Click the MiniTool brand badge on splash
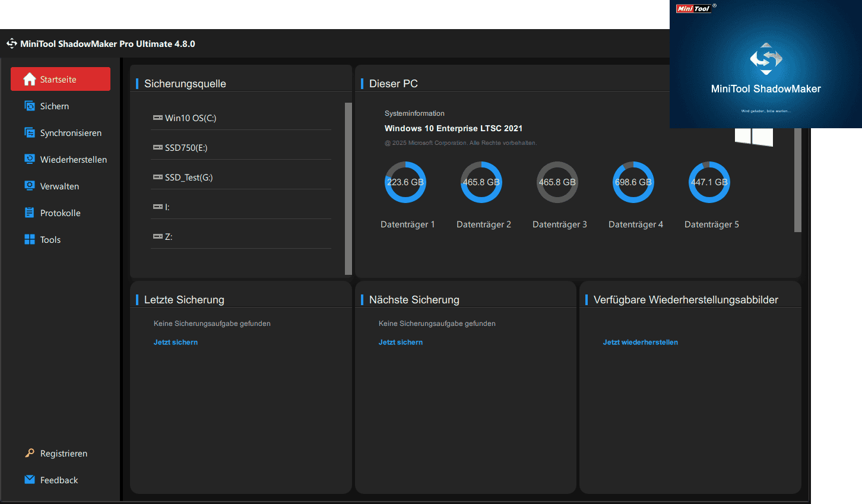The height and width of the screenshot is (504, 862). pos(694,8)
